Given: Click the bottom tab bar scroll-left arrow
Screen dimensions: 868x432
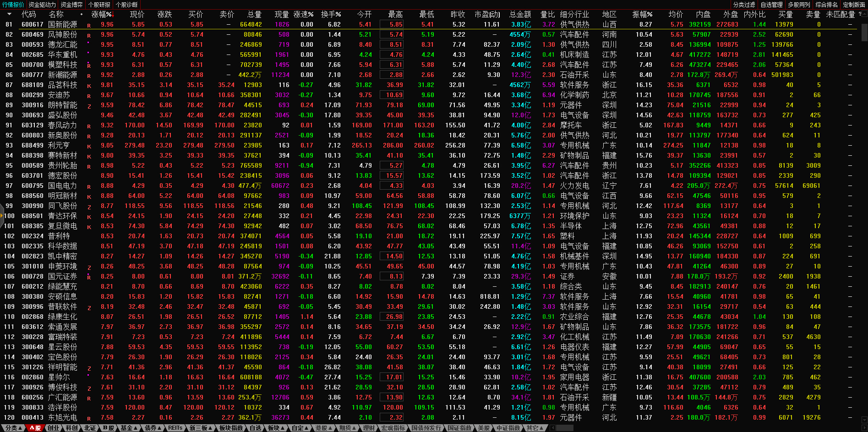Looking at the screenshot, I should 553,428.
